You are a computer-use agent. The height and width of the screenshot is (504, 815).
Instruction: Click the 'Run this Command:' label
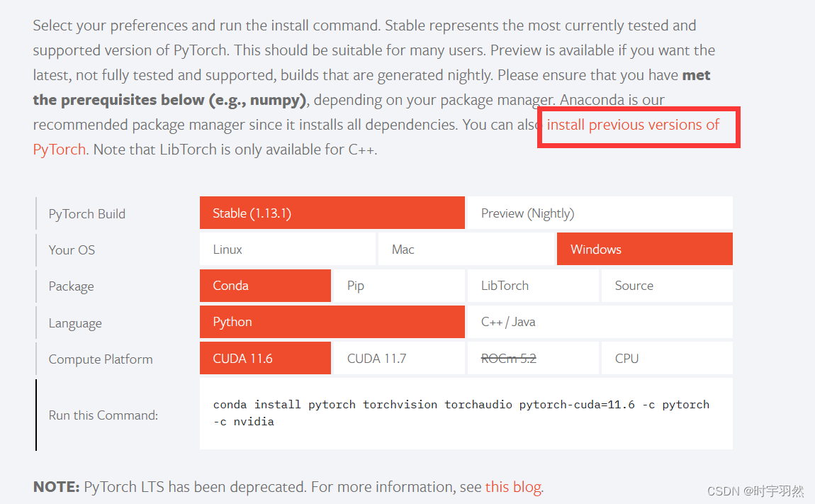[x=103, y=415]
